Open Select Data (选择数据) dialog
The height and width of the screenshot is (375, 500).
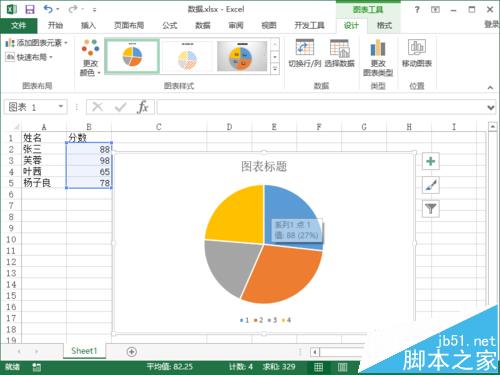pos(339,53)
